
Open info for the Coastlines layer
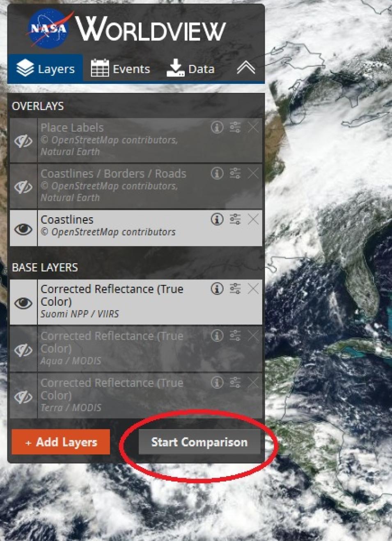(x=217, y=219)
